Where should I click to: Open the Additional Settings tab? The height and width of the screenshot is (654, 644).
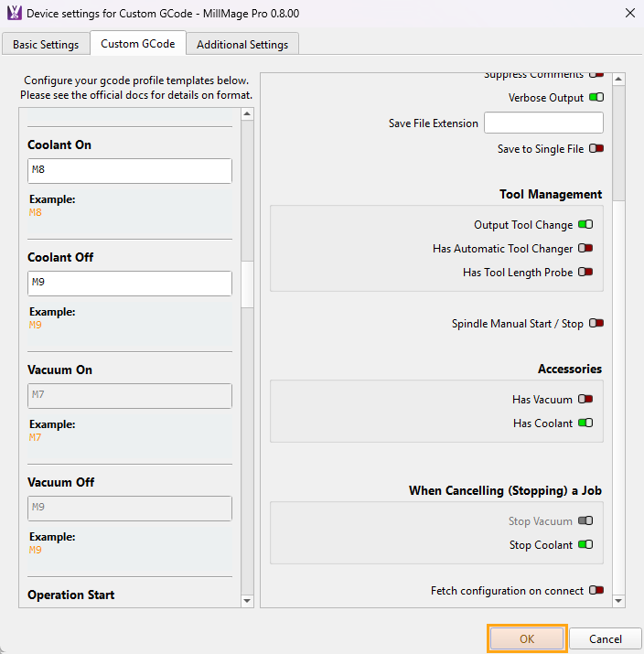tap(242, 44)
